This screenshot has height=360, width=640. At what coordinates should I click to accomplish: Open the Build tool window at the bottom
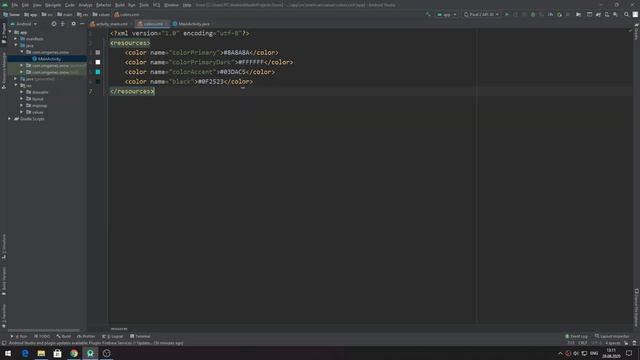click(64, 336)
